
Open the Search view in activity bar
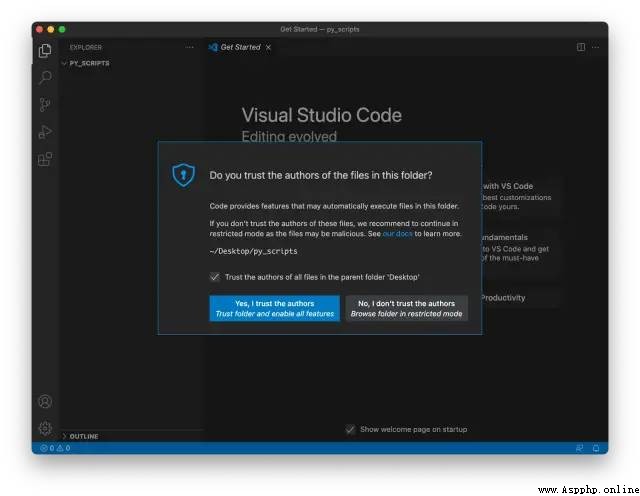coord(45,77)
